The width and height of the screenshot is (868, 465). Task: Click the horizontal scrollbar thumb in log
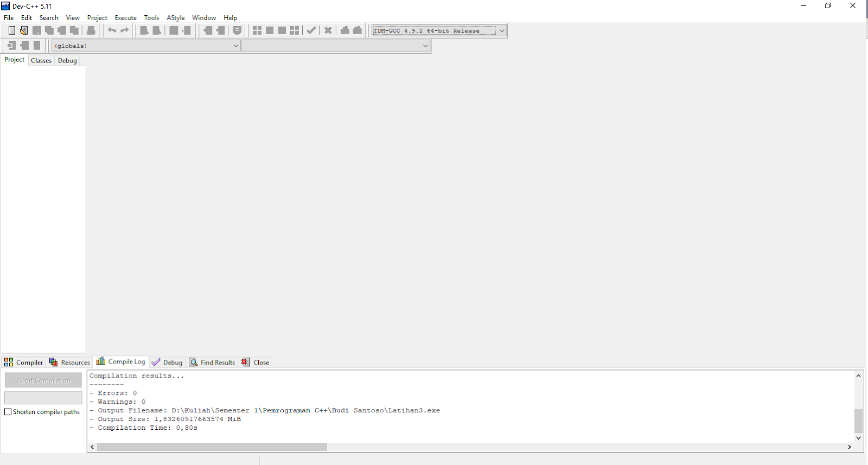point(212,447)
